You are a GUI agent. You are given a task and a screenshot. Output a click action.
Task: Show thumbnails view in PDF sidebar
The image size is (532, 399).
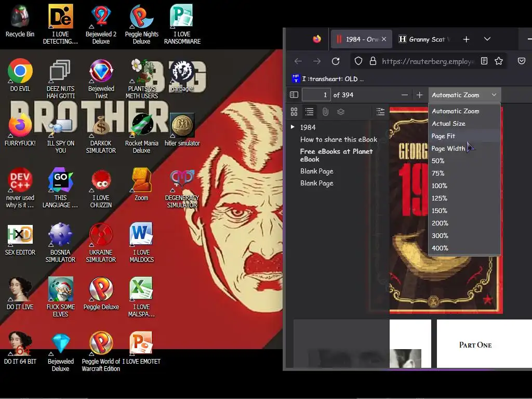[x=294, y=112]
